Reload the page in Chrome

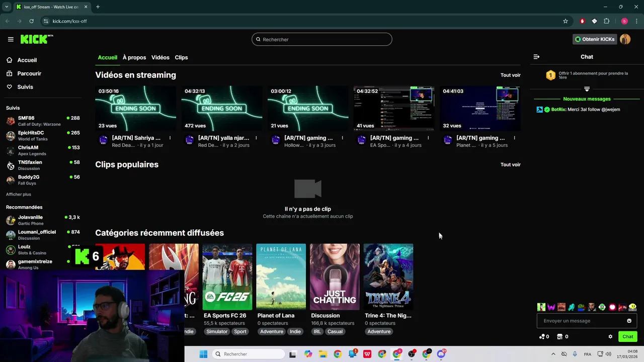point(31,21)
